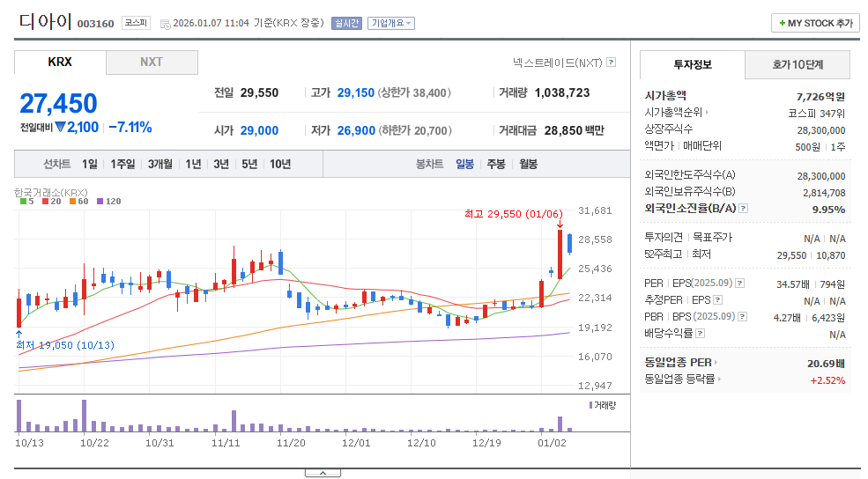
Task: Click the 최저 19,050 (10/13) chart marker
Action: (x=64, y=345)
